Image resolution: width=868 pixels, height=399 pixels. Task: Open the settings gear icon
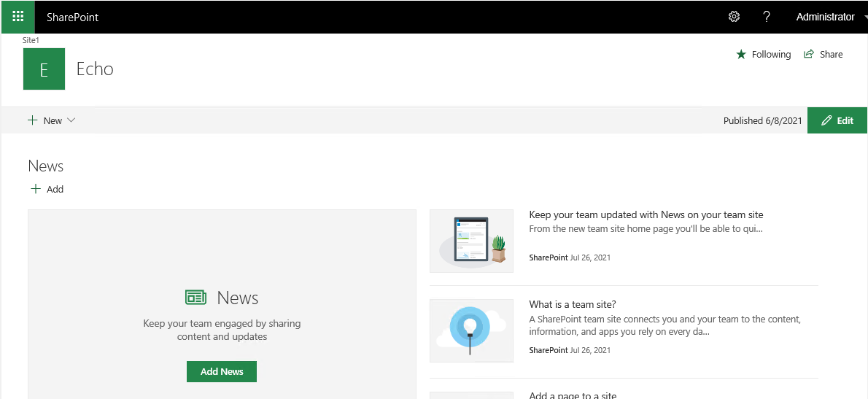[x=734, y=17]
